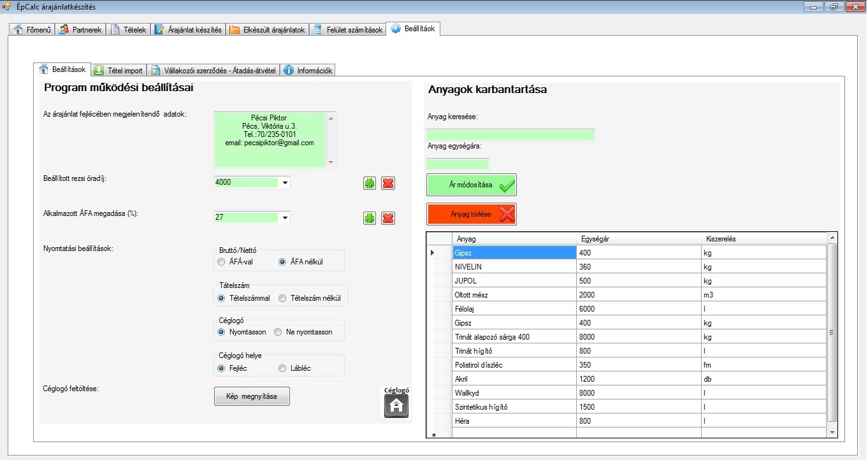The width and height of the screenshot is (868, 460).
Task: Click green plus icon beside rezsi óradíj
Action: (370, 183)
